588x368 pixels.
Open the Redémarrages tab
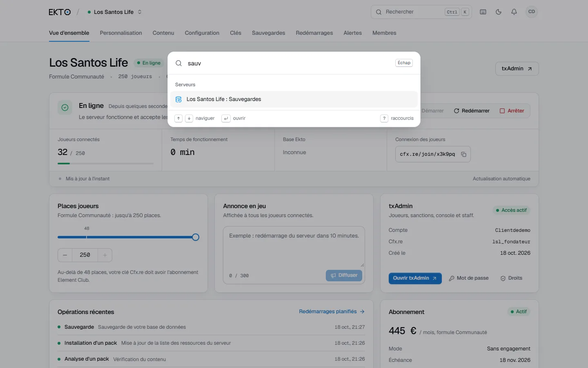click(x=314, y=33)
